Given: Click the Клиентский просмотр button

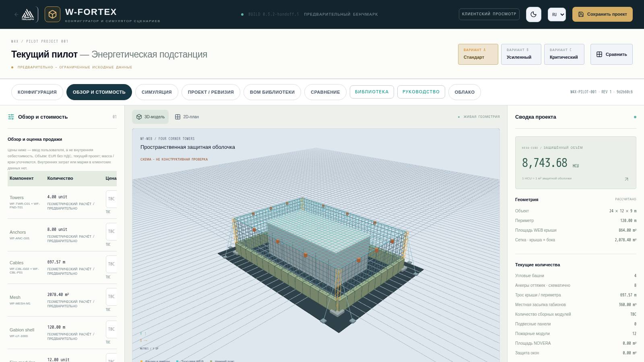Looking at the screenshot, I should (x=489, y=14).
